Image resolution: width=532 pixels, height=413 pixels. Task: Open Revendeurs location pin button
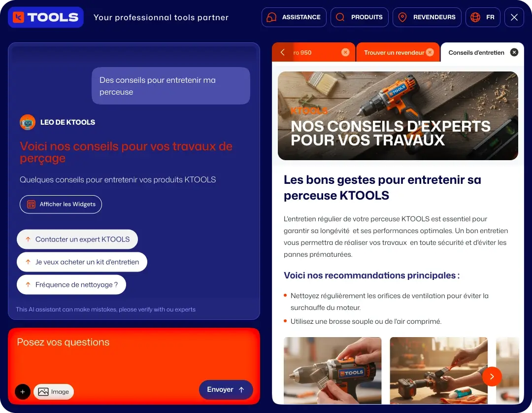tap(427, 17)
